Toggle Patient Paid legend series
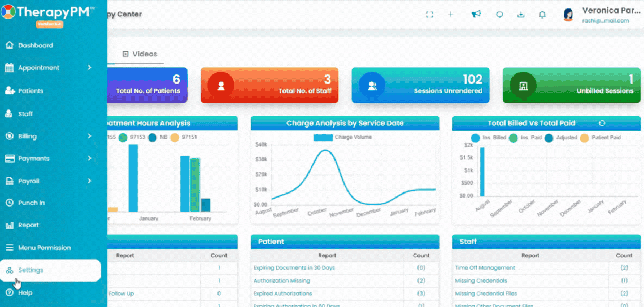The height and width of the screenshot is (307, 644). 600,138
